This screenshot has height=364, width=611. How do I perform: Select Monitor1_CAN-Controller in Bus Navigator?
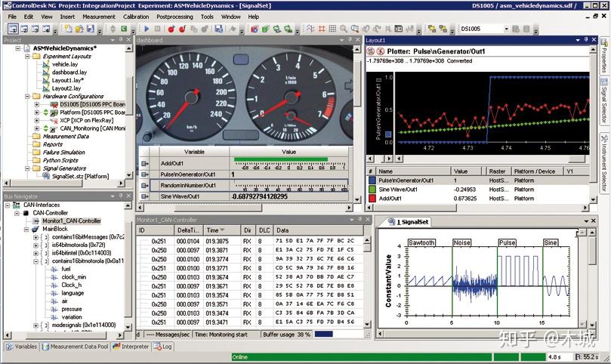pyautogui.click(x=71, y=221)
